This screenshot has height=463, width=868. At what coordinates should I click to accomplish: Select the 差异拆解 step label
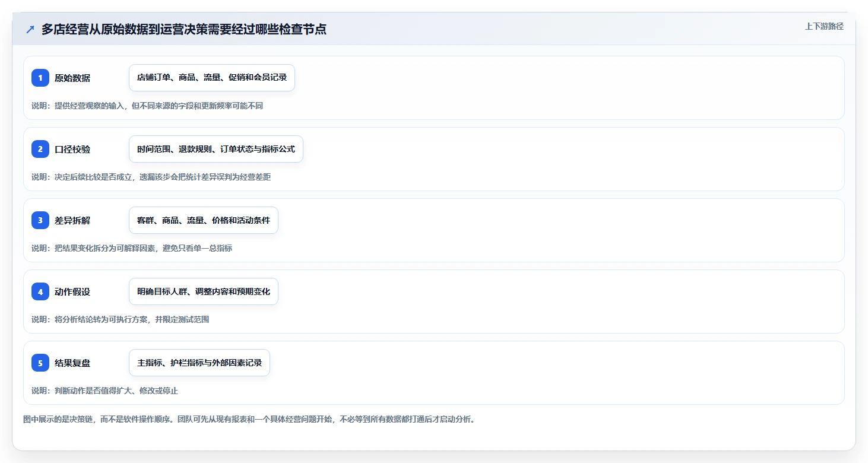coord(72,220)
